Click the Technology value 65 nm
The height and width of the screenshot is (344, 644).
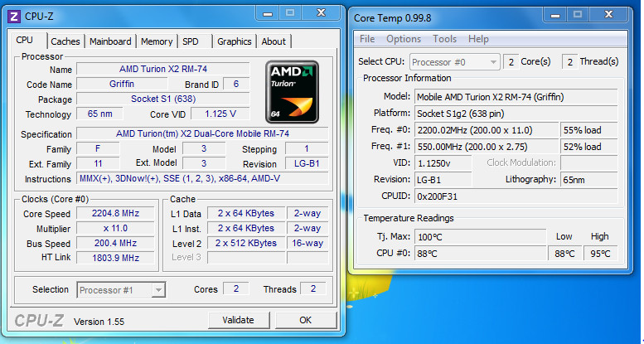tap(99, 114)
